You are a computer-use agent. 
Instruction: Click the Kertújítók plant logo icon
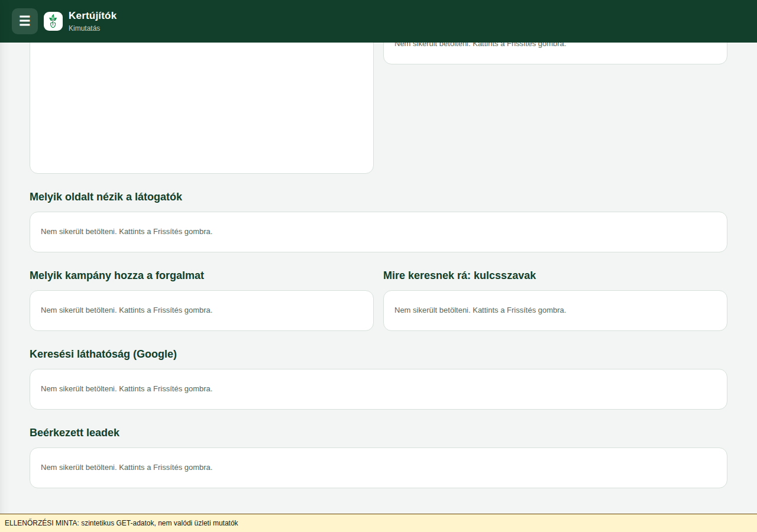[x=53, y=21]
